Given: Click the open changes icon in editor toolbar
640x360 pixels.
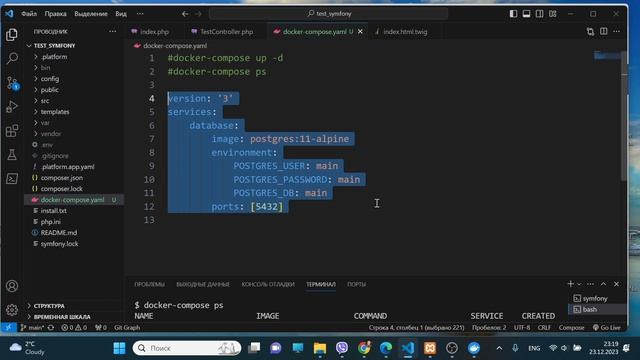Looking at the screenshot, I should click(590, 31).
